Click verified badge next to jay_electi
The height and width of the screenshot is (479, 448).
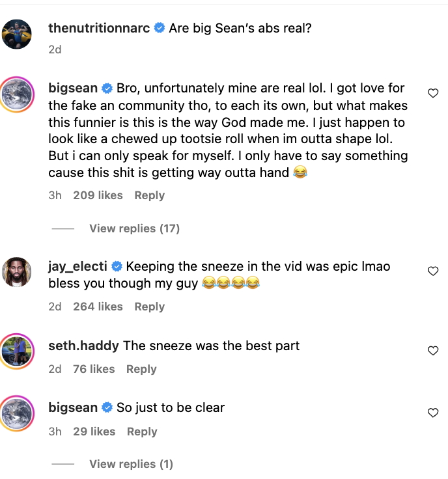pos(117,267)
